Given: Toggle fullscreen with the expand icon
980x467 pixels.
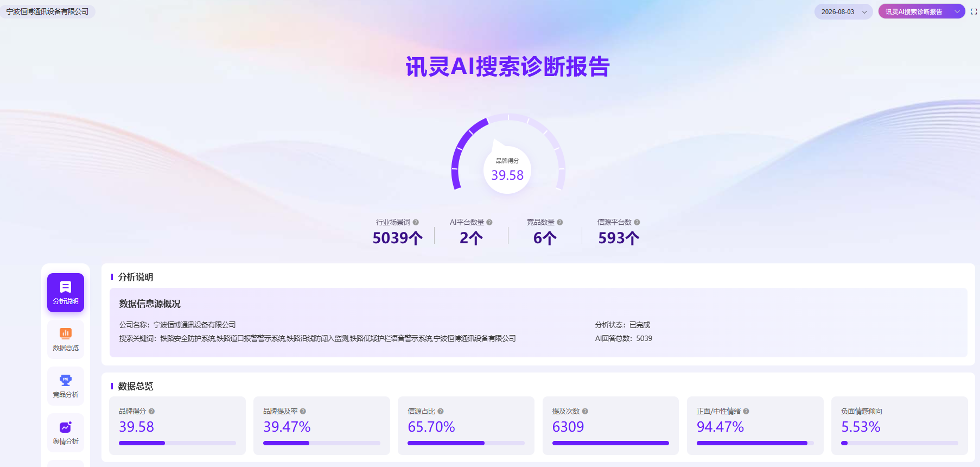Looking at the screenshot, I should click(x=974, y=11).
